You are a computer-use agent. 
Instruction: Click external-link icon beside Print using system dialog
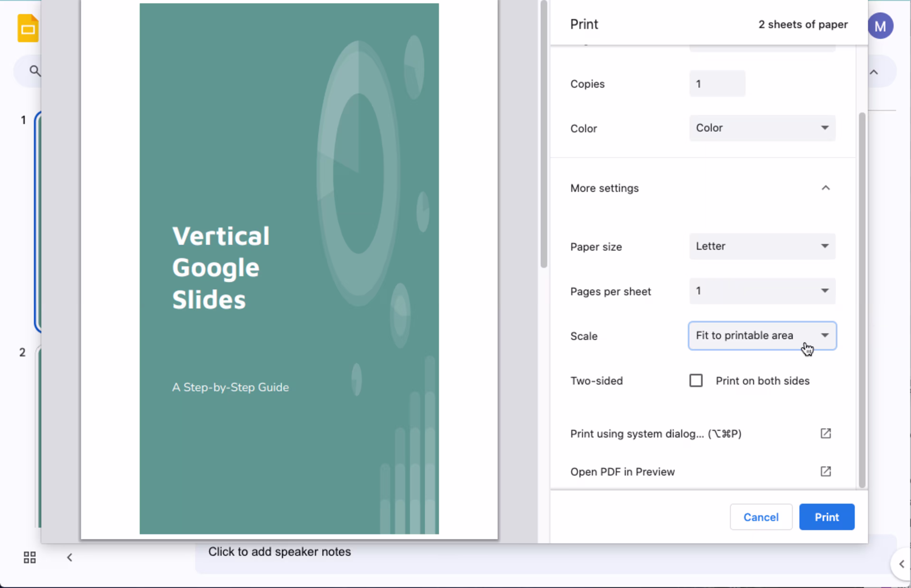pyautogui.click(x=825, y=433)
